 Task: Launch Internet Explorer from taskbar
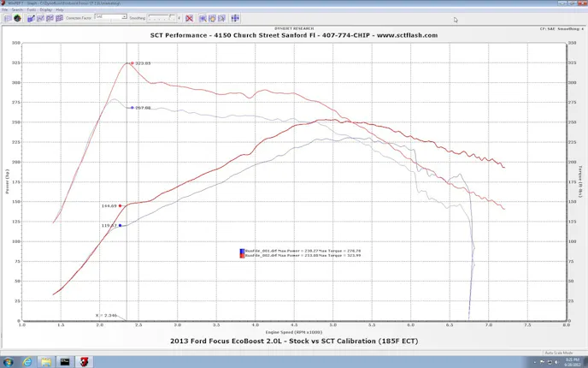(x=26, y=361)
